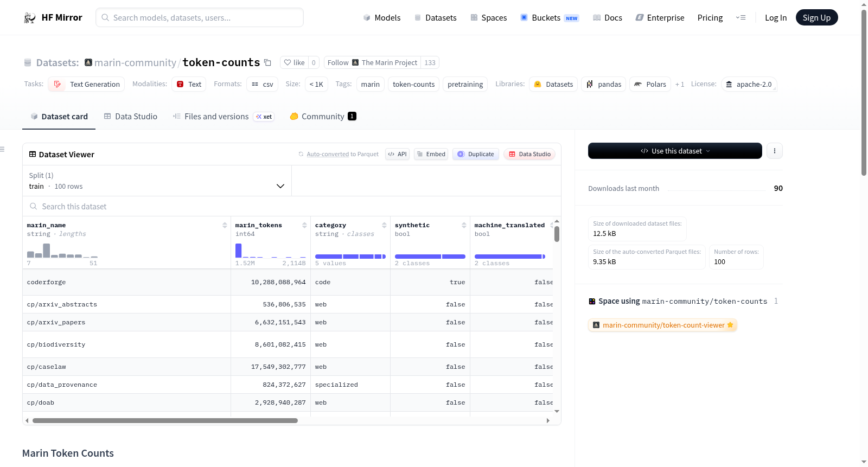Click the Follow button
The width and height of the screenshot is (868, 467).
pyautogui.click(x=373, y=62)
